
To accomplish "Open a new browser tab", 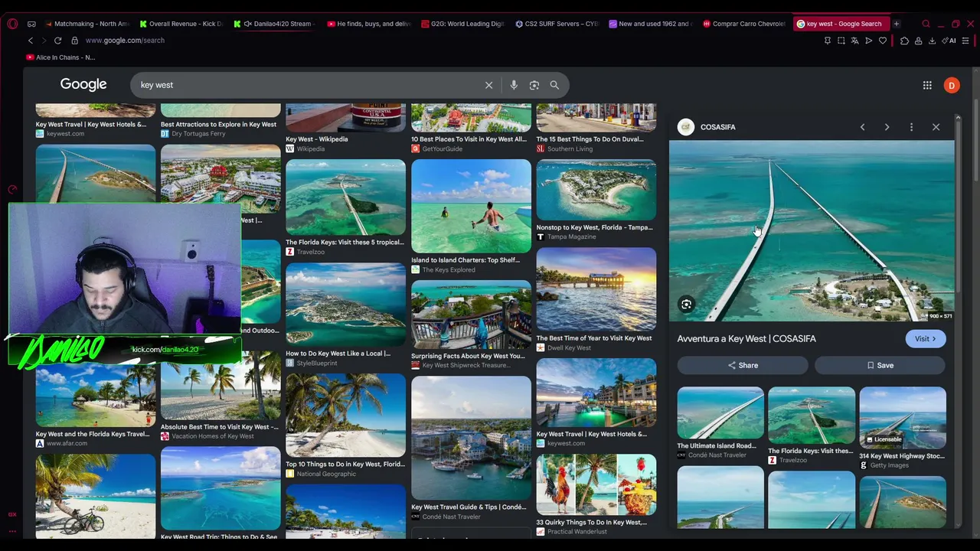I will tap(896, 24).
